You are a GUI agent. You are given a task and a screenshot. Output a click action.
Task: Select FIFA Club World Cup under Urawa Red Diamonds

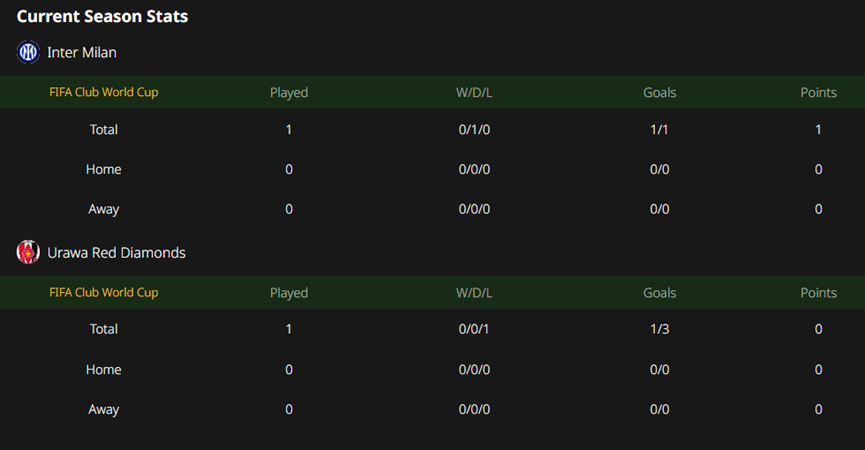(x=104, y=292)
